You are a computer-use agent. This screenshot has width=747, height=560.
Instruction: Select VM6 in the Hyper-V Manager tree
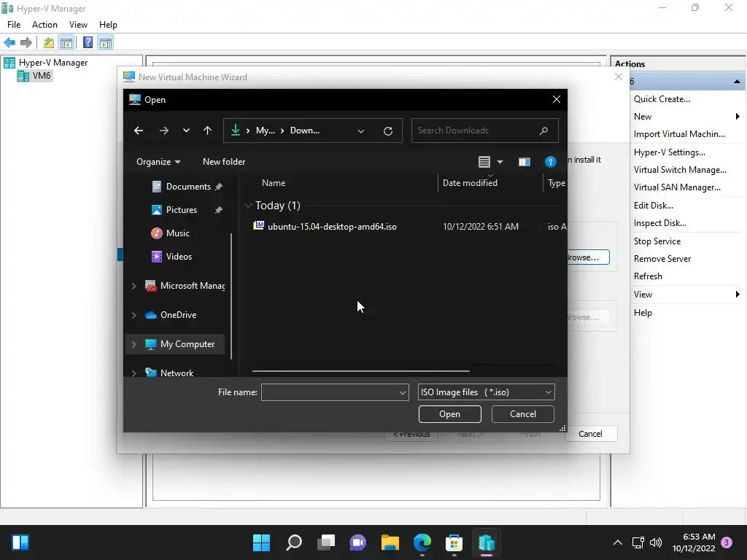42,76
